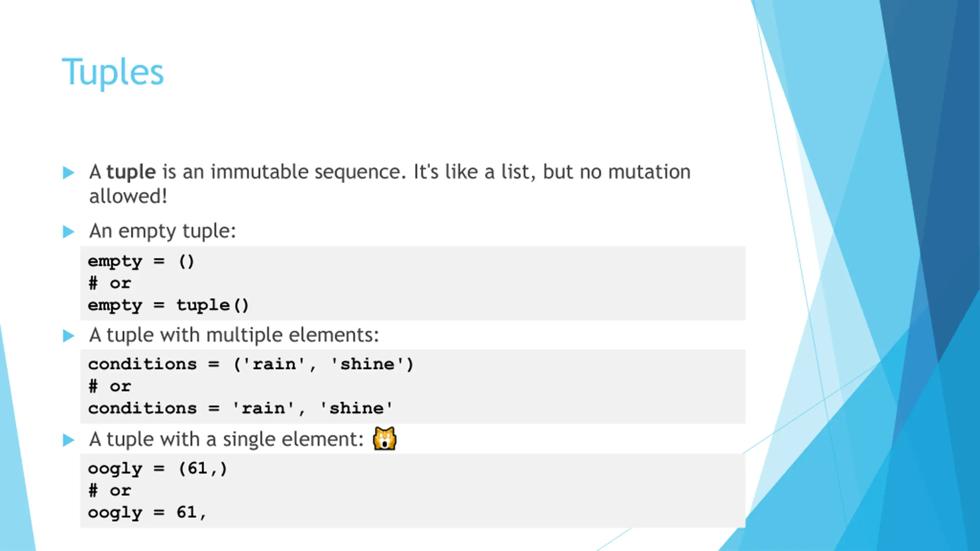
Task: Click the '# or' comment between conditions lines
Action: point(110,386)
